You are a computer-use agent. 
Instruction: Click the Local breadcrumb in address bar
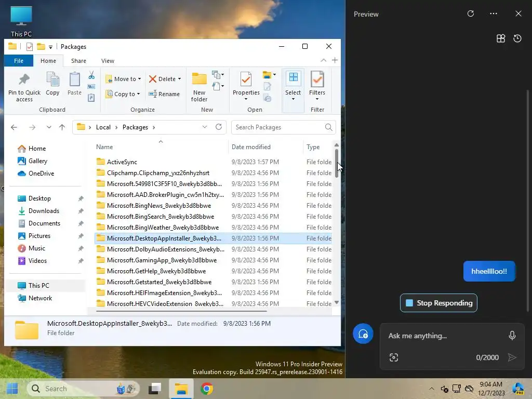(x=103, y=127)
